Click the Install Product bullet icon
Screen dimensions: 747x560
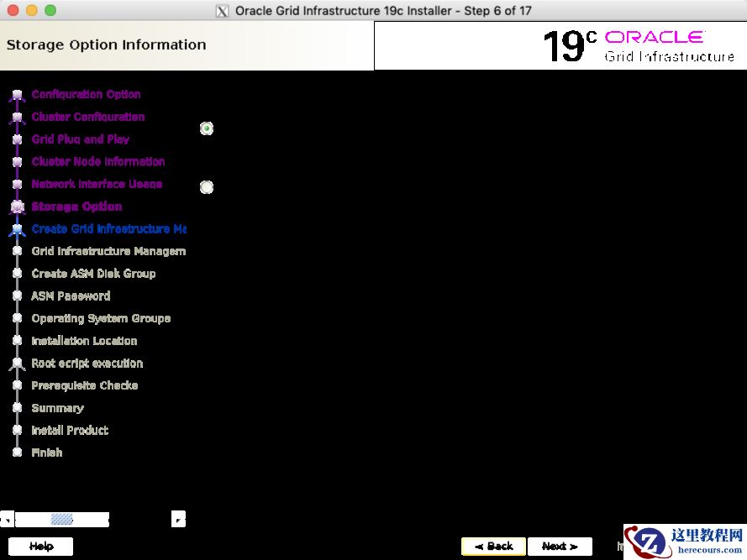click(x=17, y=430)
